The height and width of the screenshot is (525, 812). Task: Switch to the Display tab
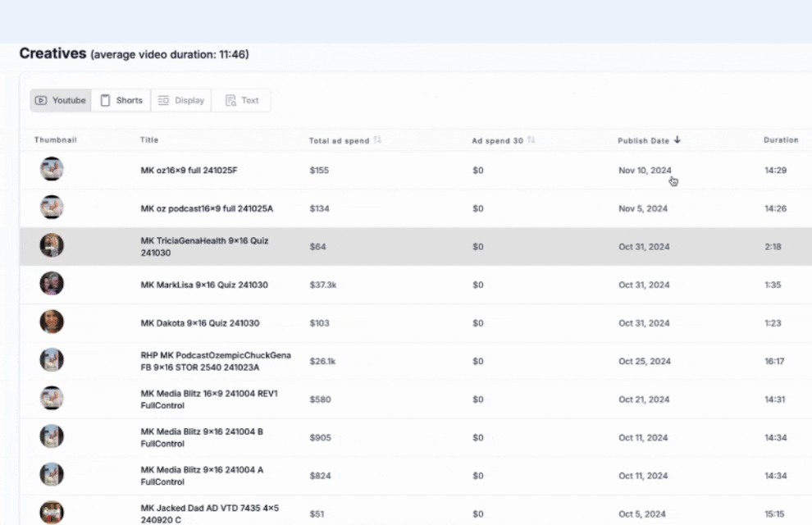click(x=181, y=99)
